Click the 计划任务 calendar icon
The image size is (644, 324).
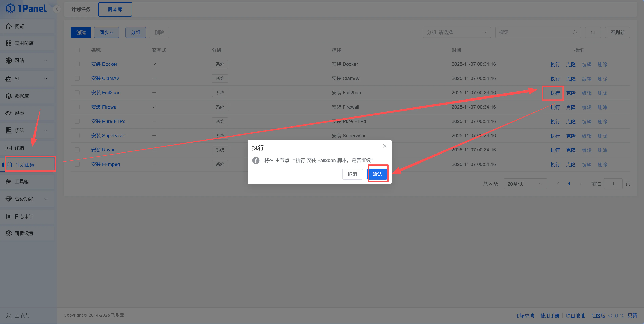point(10,165)
